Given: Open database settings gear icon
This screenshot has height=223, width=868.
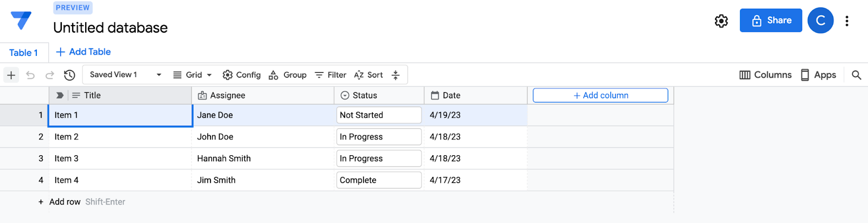Looking at the screenshot, I should pos(721,21).
